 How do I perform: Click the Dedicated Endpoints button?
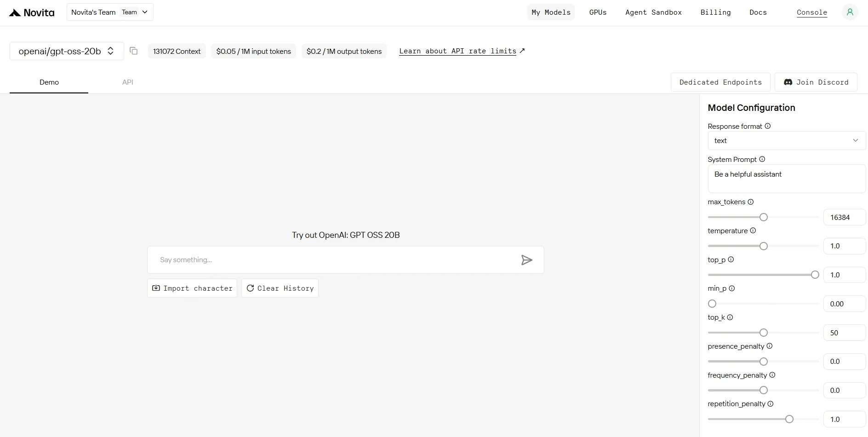coord(720,82)
